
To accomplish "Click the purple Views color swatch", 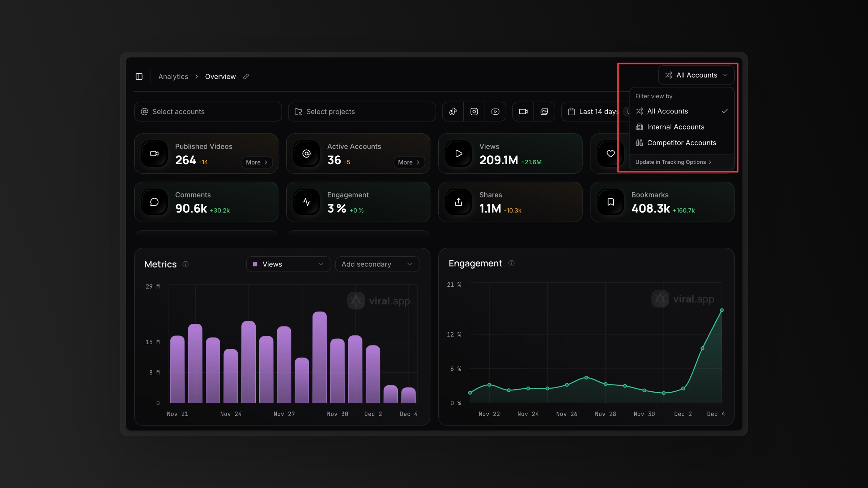I will click(255, 264).
